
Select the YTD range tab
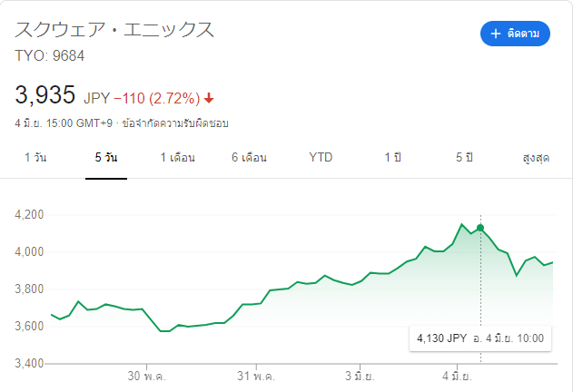(x=321, y=157)
